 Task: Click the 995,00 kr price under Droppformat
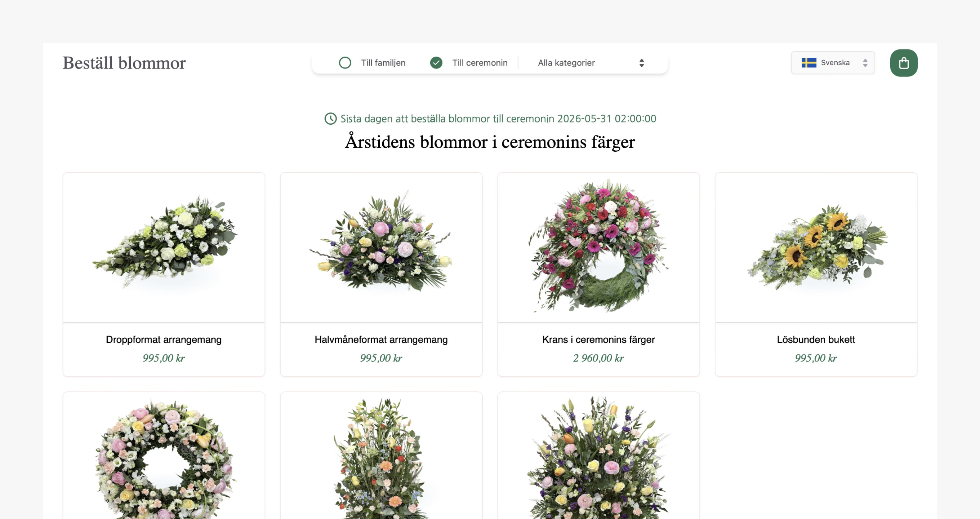[x=164, y=358]
